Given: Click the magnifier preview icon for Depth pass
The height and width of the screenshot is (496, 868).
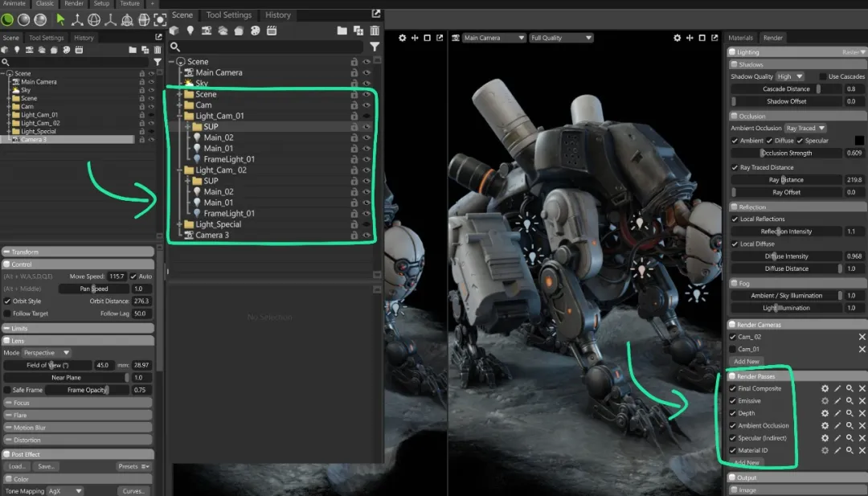Looking at the screenshot, I should click(850, 413).
